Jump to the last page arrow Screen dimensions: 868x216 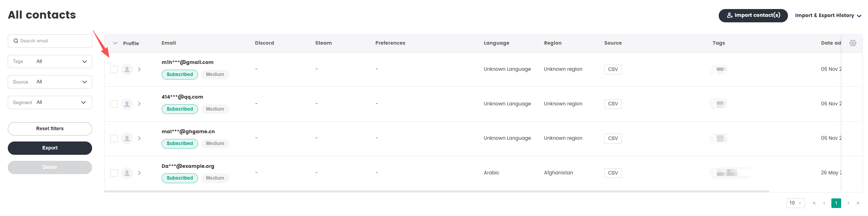pyautogui.click(x=858, y=203)
